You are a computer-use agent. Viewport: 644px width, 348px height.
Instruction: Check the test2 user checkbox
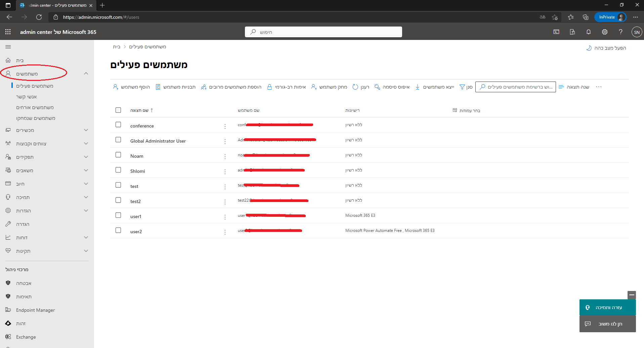pos(118,200)
